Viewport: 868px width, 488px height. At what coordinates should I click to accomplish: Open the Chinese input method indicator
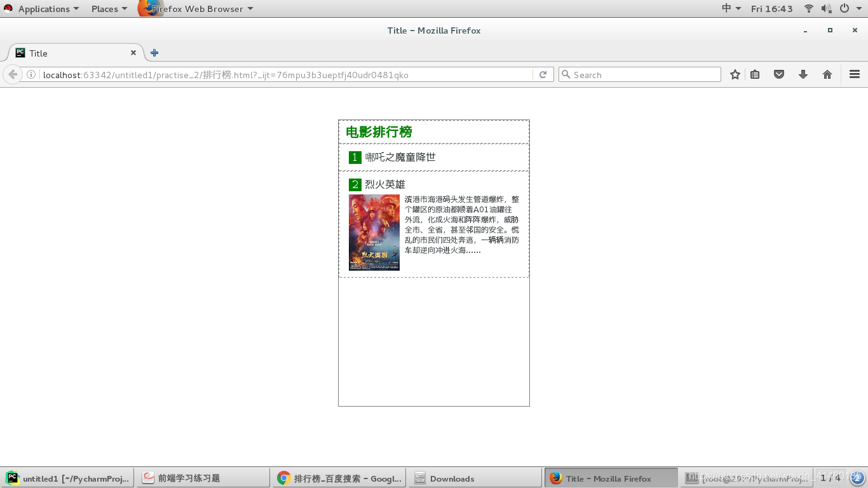731,8
